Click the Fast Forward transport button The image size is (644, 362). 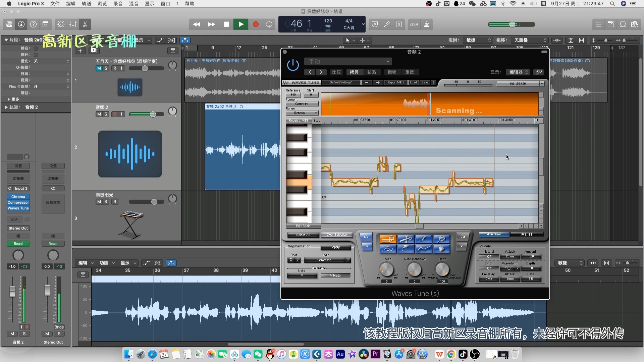[211, 24]
